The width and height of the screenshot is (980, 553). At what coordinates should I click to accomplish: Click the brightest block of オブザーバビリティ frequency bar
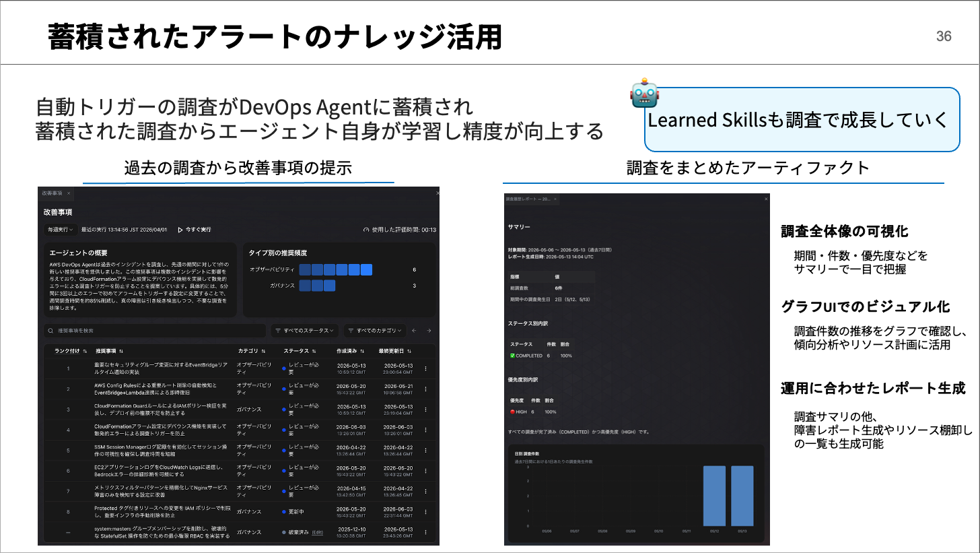click(x=366, y=269)
